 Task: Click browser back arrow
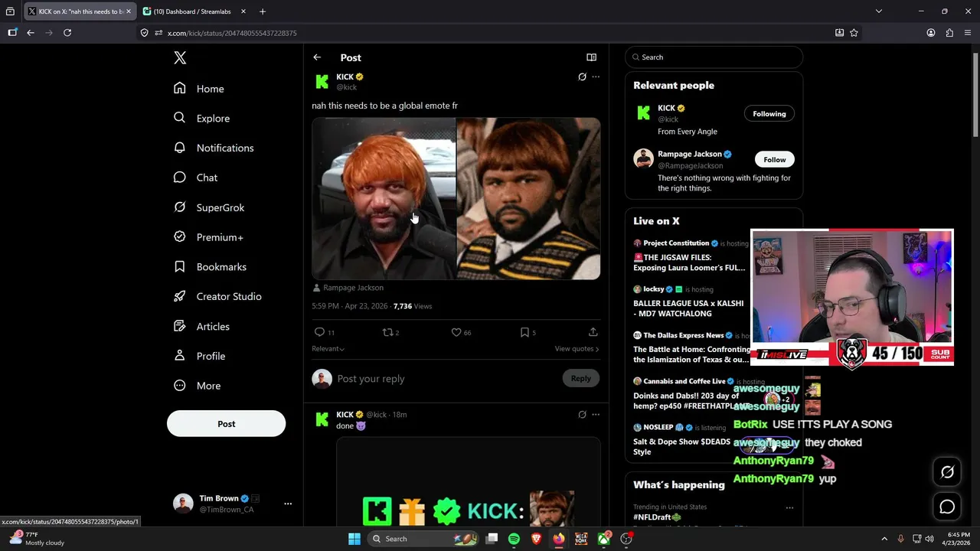coord(31,33)
